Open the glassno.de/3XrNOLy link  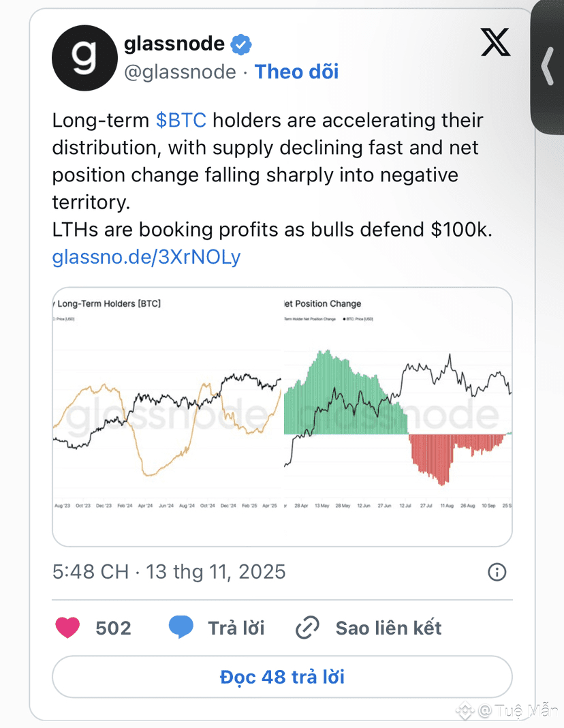point(146,257)
